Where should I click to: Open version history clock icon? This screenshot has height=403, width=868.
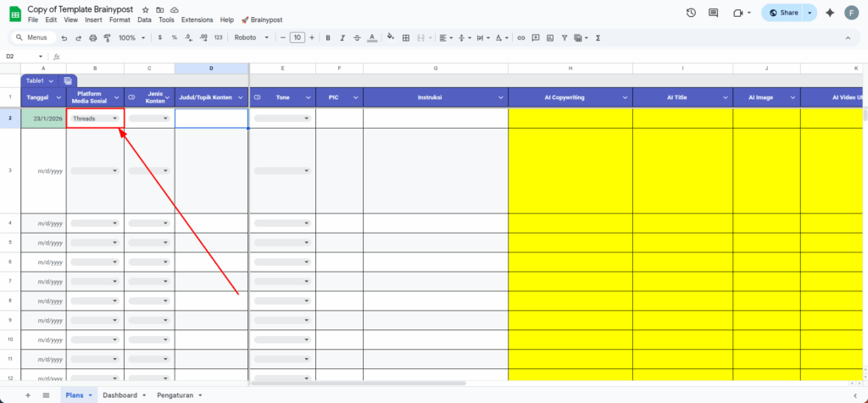691,13
